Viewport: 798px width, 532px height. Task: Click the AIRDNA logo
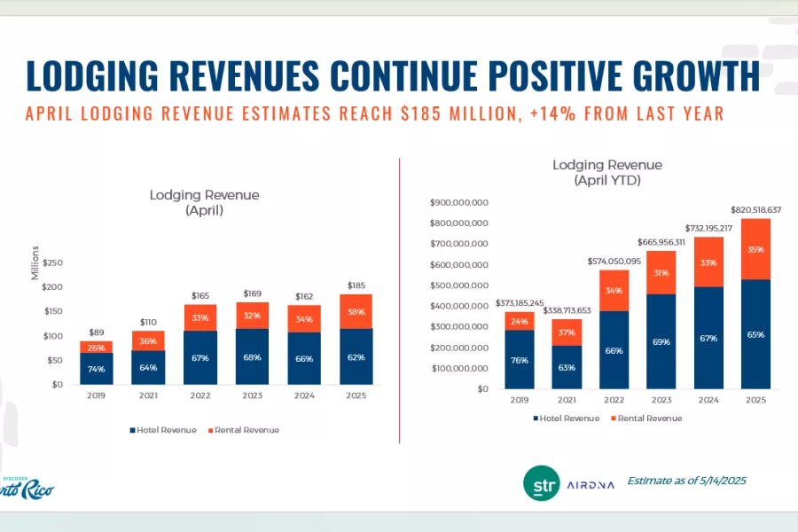click(591, 485)
